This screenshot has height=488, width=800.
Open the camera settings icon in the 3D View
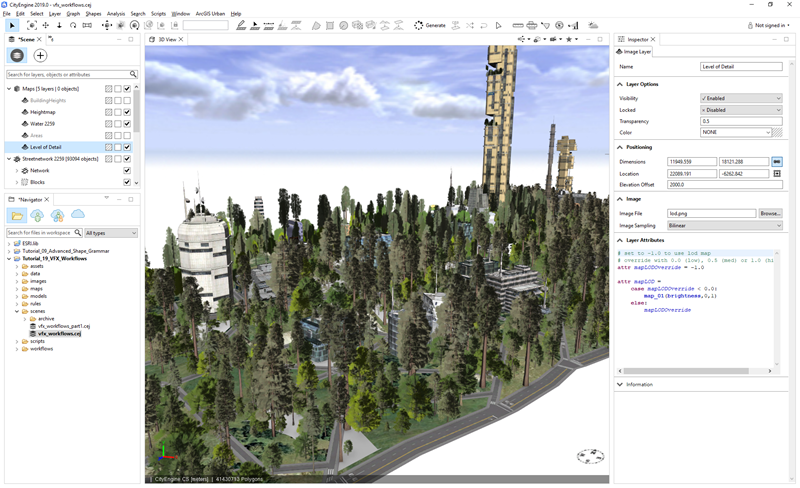(x=553, y=39)
